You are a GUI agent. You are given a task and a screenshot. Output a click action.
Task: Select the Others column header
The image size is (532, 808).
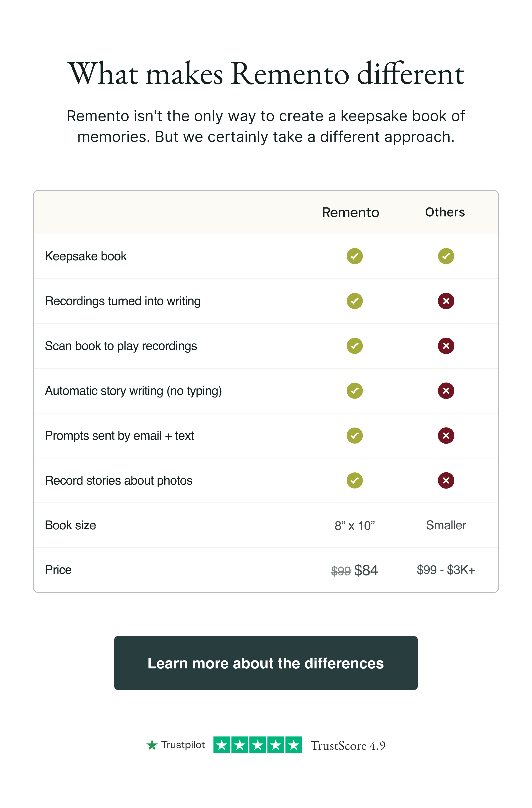445,212
